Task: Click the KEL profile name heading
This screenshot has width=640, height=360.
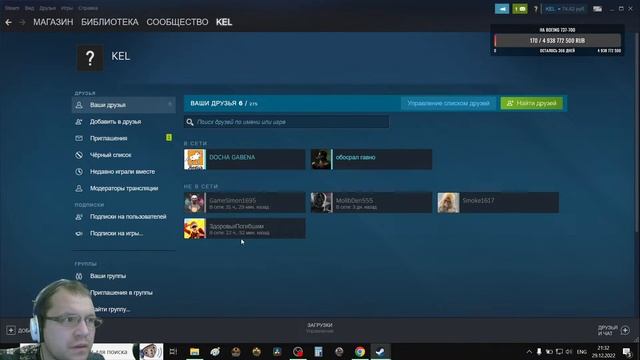Action: [121, 56]
